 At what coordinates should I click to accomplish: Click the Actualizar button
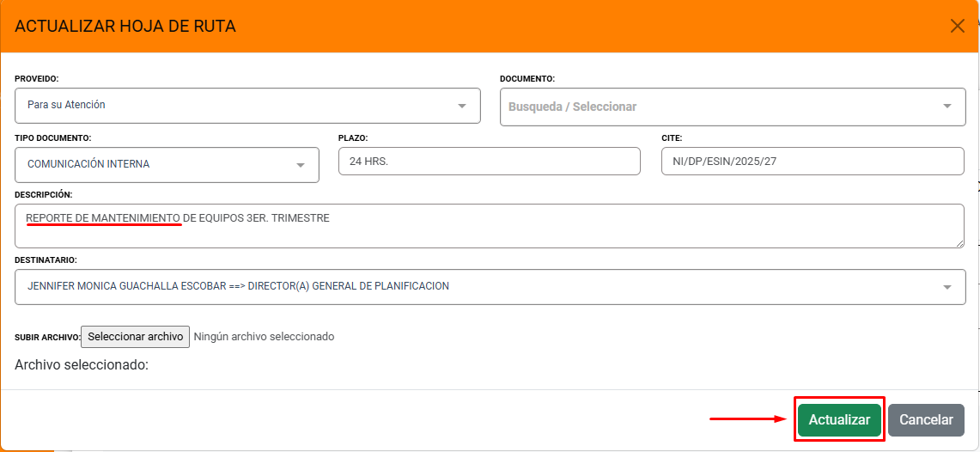click(839, 420)
